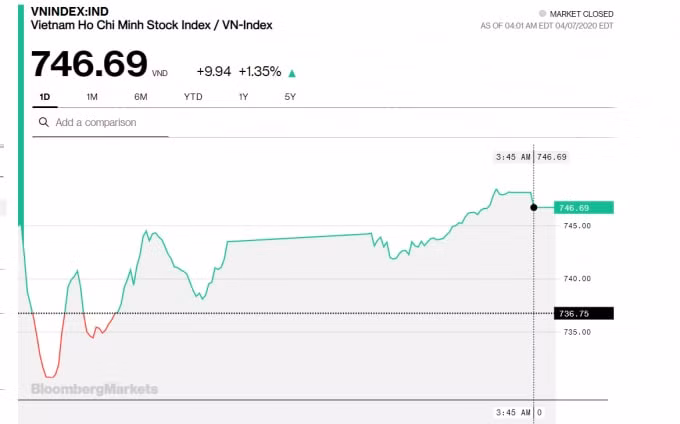Viewport: 680px width, 424px height.
Task: Click the gray Market Closed status dot
Action: [542, 13]
